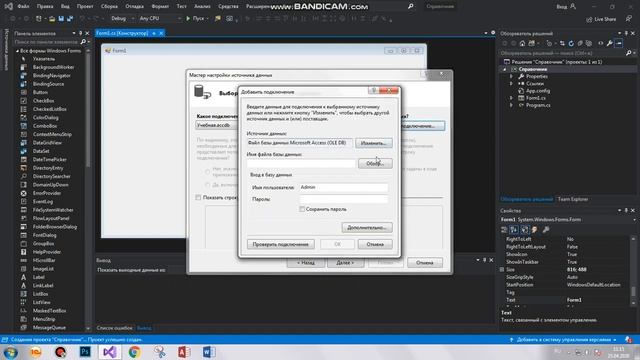Click the Live Share icon
The height and width of the screenshot is (360, 640).
(x=589, y=19)
